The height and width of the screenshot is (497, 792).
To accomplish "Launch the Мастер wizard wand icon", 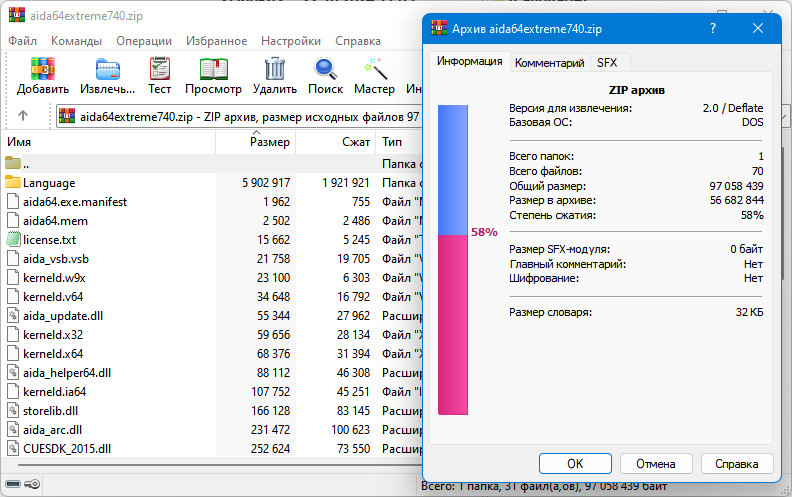I will point(375,69).
